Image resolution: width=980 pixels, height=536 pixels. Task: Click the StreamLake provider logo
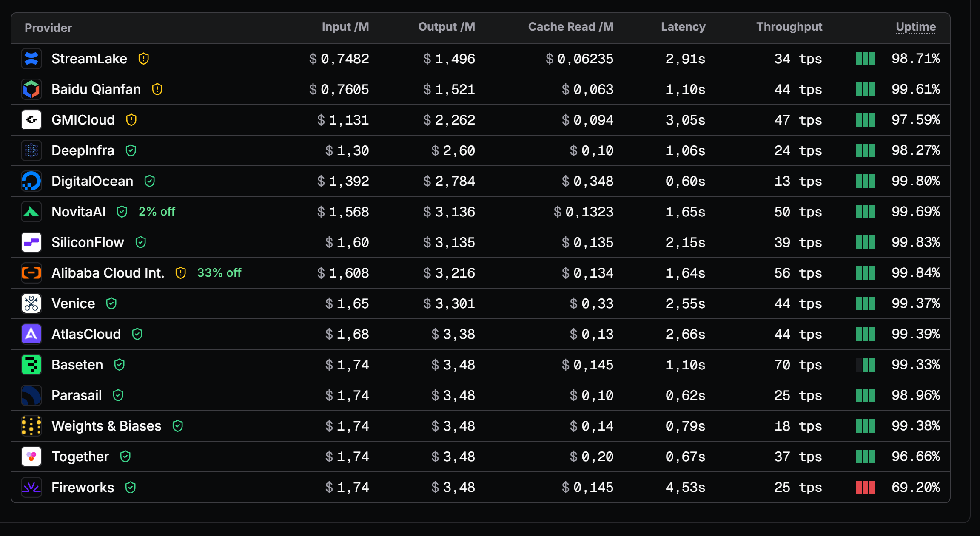31,59
